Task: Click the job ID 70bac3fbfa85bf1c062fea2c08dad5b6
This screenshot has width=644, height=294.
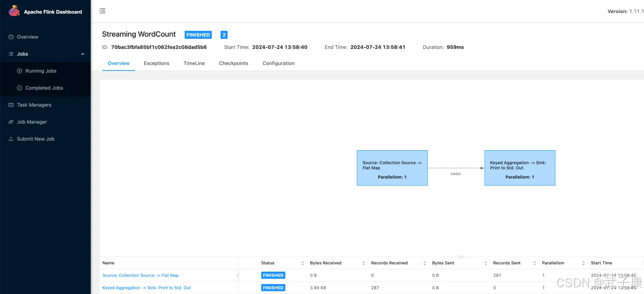Action: pos(159,47)
